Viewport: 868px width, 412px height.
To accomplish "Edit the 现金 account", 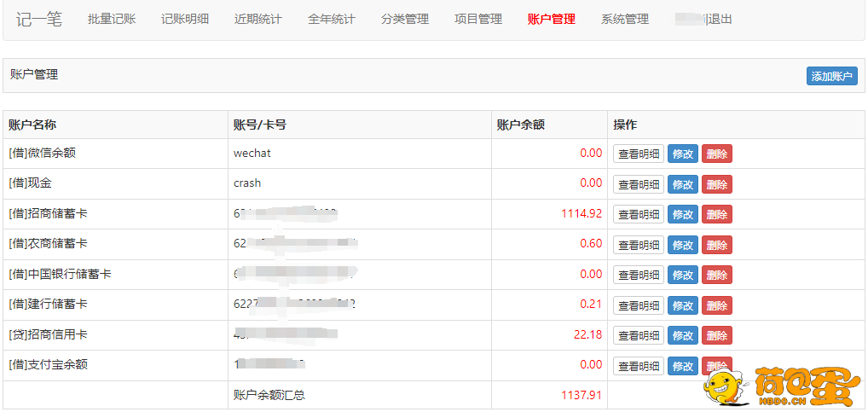I will [x=683, y=184].
